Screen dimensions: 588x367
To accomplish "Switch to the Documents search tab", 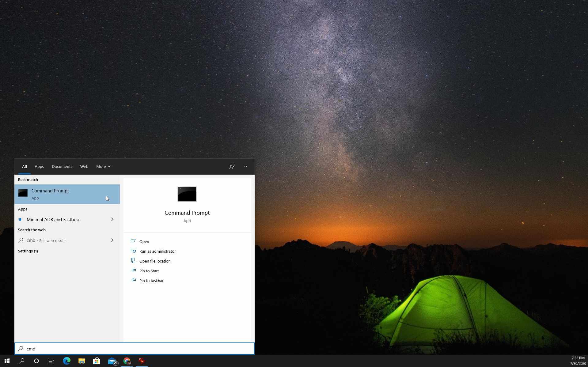I will tap(62, 166).
